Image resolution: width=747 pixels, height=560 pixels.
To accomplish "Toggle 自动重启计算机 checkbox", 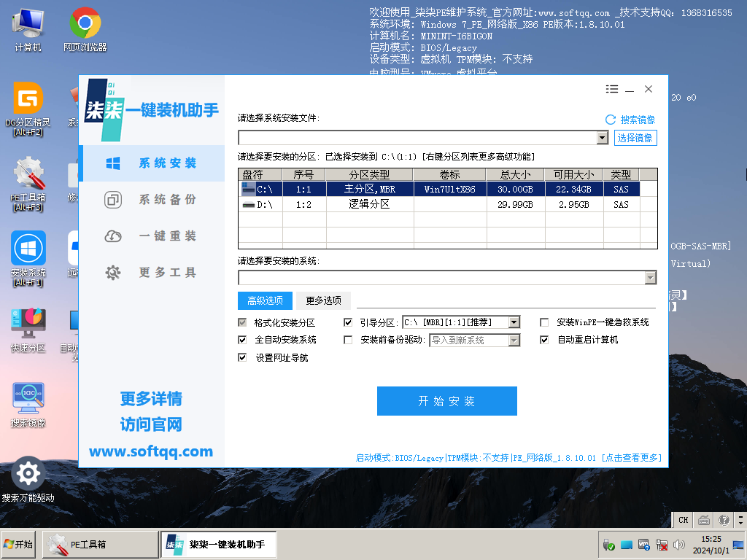I will (x=544, y=340).
